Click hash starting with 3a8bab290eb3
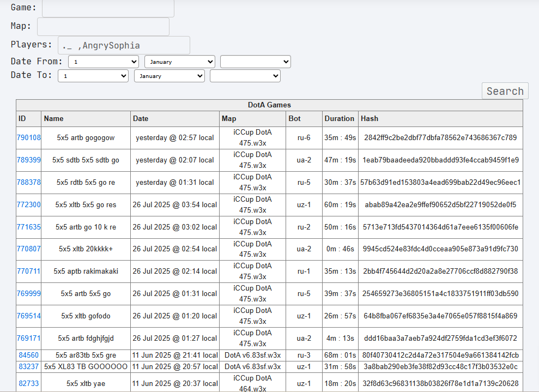The image size is (539, 392). coord(441,366)
